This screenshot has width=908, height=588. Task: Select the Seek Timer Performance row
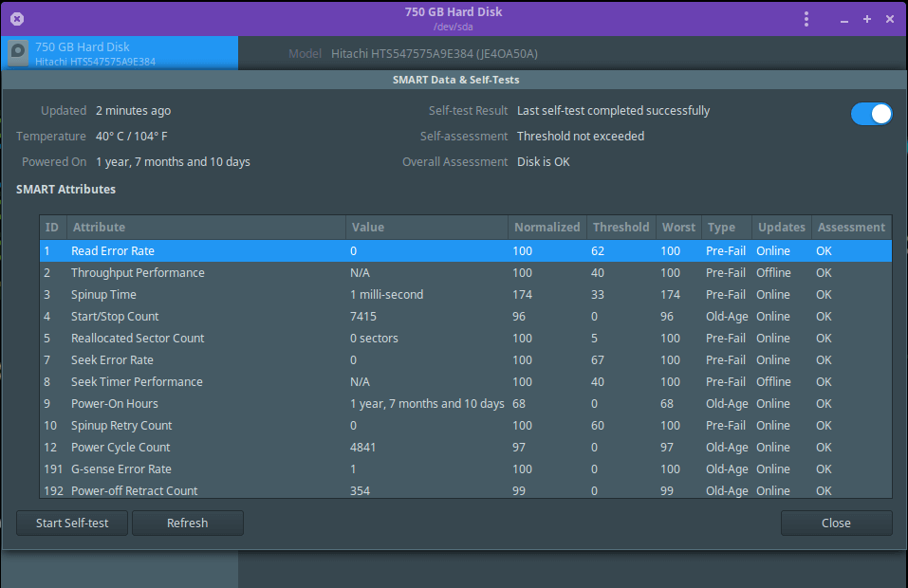point(466,382)
